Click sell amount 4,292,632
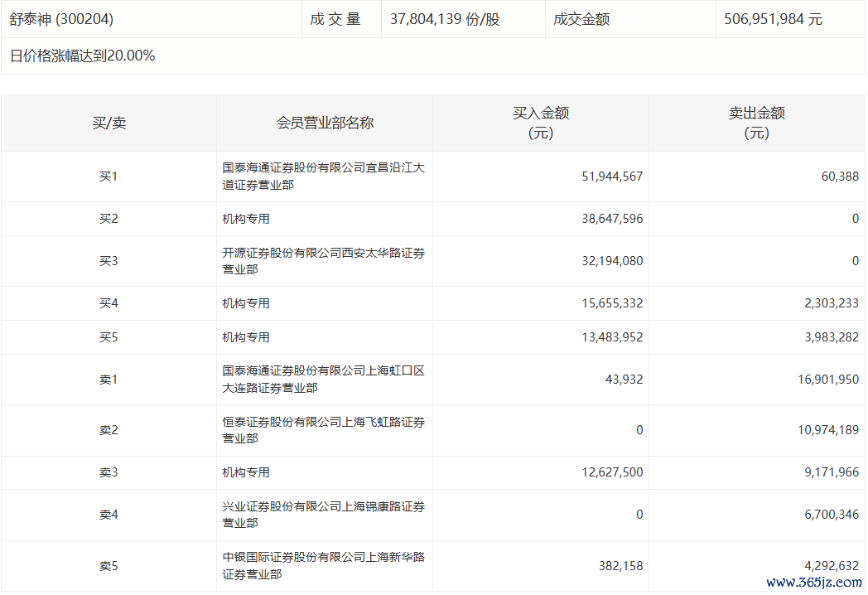The width and height of the screenshot is (868, 595). (x=832, y=566)
